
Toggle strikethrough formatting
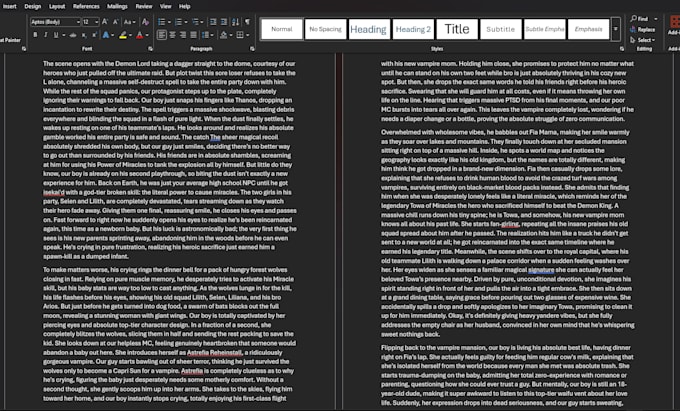coord(73,35)
